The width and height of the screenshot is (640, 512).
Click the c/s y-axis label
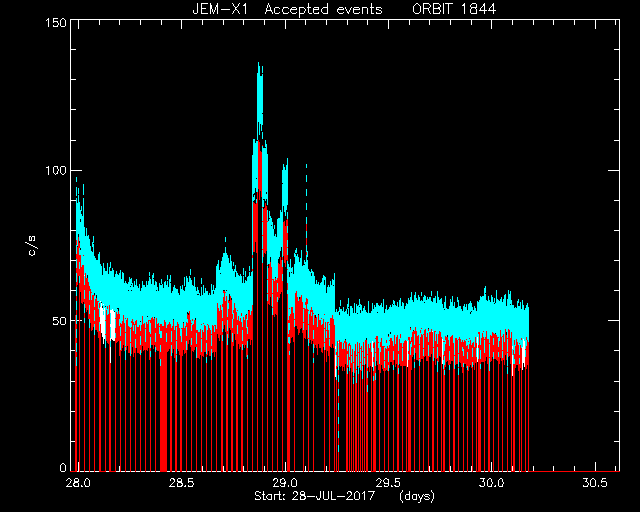point(32,246)
